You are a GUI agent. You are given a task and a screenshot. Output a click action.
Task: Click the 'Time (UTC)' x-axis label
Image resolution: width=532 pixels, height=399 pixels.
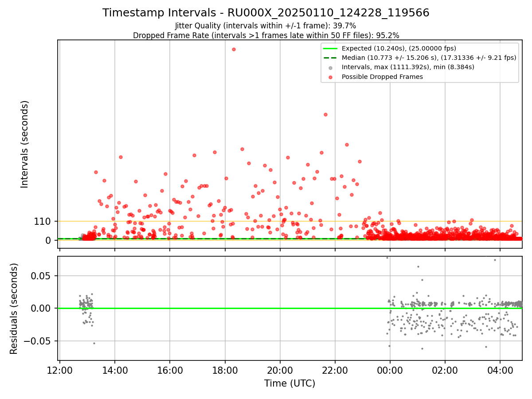(x=290, y=383)
